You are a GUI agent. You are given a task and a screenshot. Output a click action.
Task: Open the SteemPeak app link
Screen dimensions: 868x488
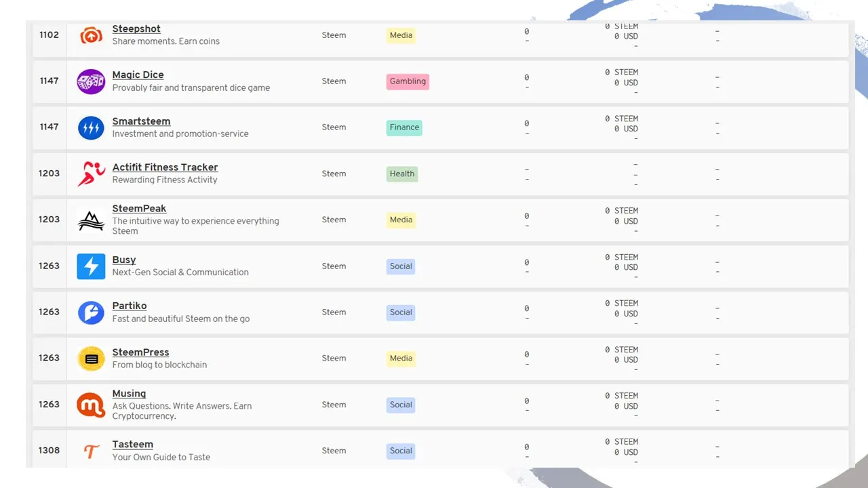point(139,209)
